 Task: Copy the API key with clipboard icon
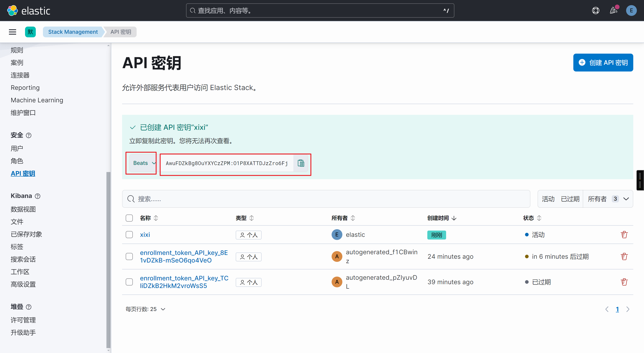coord(301,163)
